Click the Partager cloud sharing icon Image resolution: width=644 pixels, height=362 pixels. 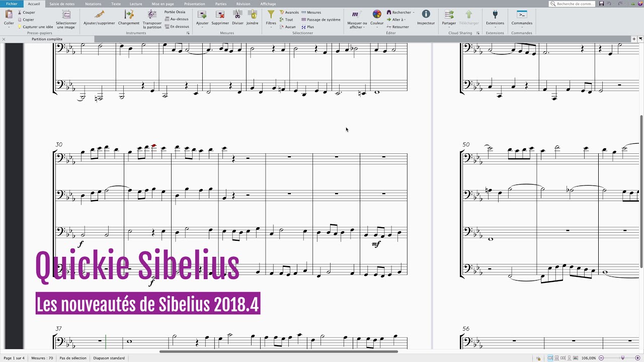click(449, 15)
